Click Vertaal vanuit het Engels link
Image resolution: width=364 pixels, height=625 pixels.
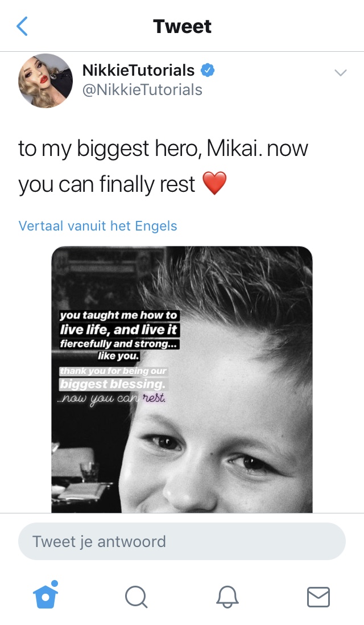pos(98,226)
